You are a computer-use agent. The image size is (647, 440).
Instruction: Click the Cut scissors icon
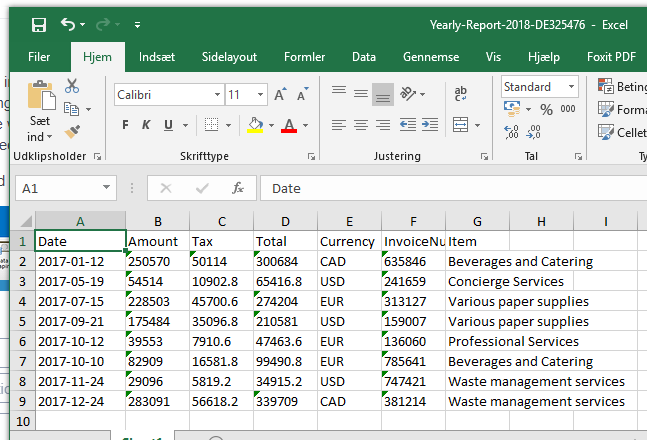(x=72, y=87)
